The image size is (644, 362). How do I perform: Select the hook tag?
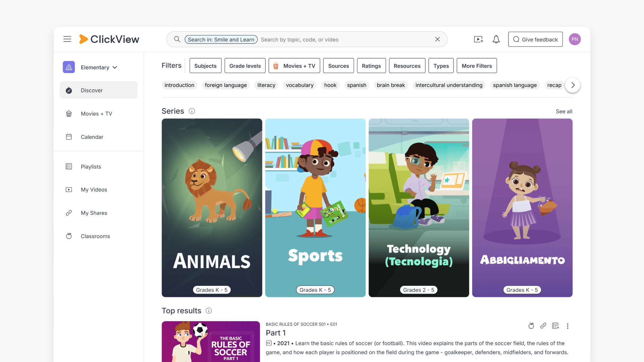click(330, 85)
